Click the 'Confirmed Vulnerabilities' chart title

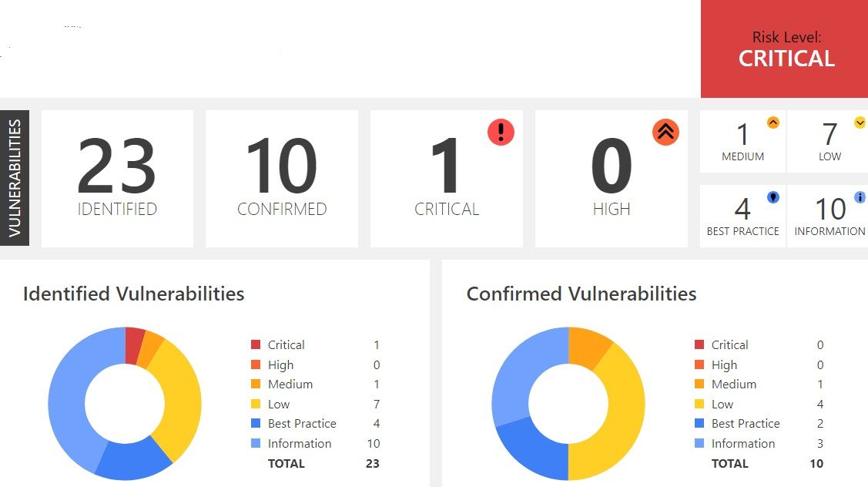pos(581,294)
